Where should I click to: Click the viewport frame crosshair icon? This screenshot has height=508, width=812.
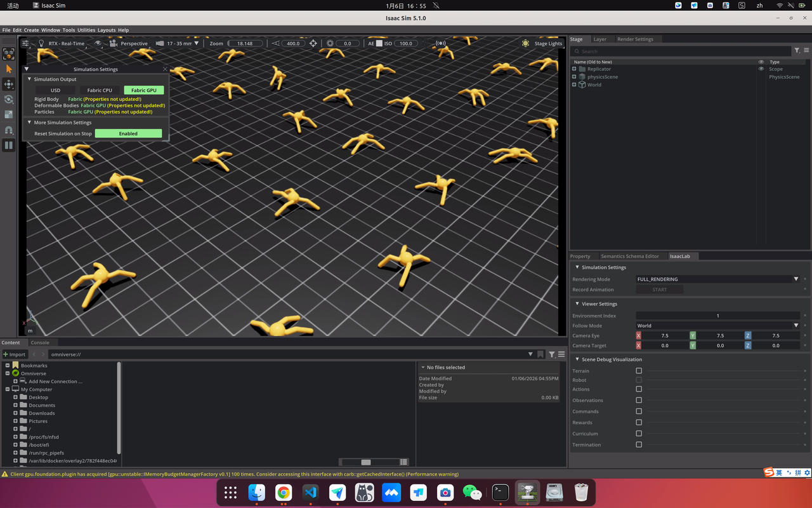pyautogui.click(x=313, y=43)
